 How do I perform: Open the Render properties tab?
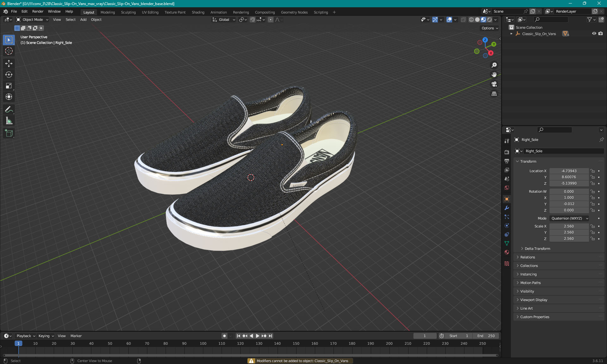[507, 152]
